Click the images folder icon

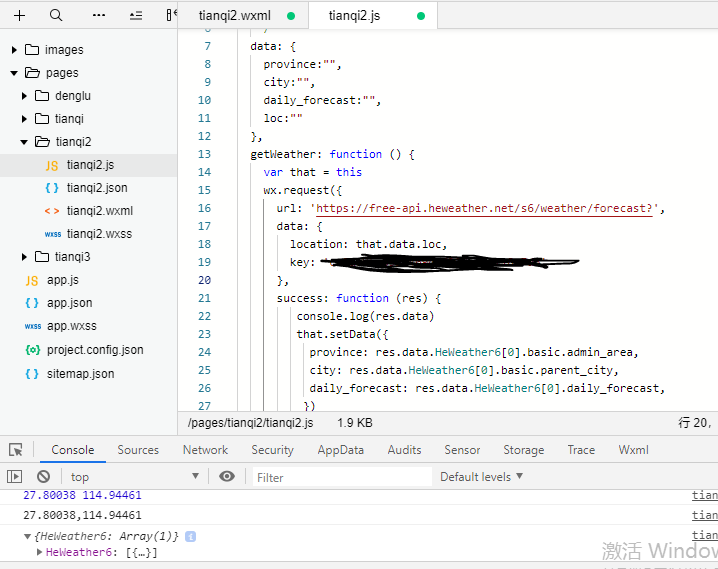(32, 49)
